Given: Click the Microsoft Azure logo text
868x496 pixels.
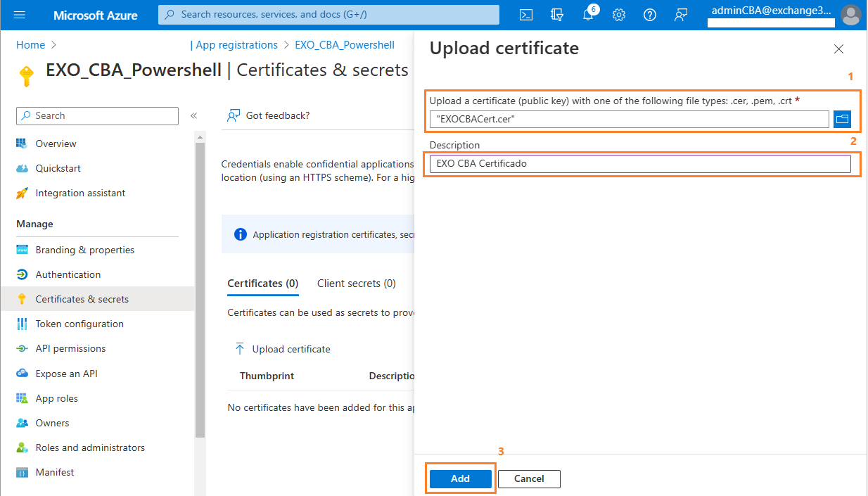Looking at the screenshot, I should [96, 15].
